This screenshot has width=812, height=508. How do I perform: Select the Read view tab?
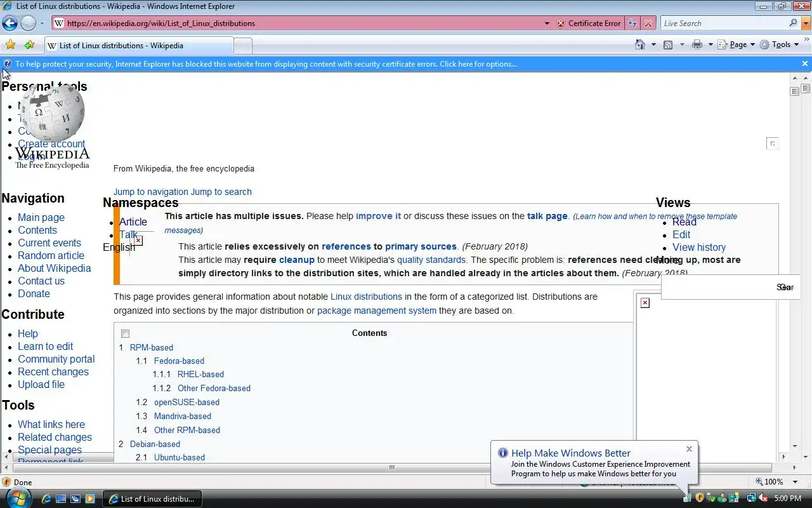pyautogui.click(x=684, y=222)
